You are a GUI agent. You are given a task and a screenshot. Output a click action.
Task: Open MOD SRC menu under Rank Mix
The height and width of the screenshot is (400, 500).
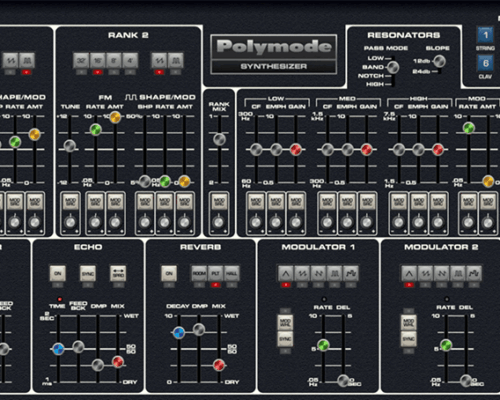point(219,201)
